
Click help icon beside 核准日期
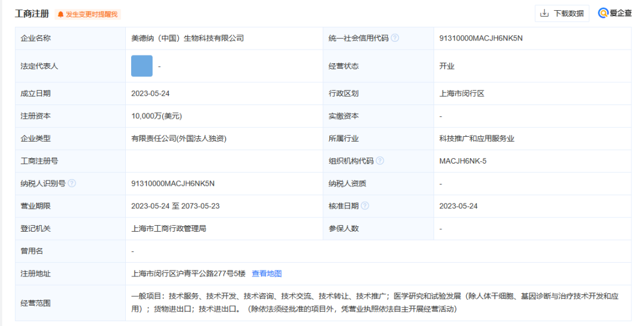click(365, 206)
